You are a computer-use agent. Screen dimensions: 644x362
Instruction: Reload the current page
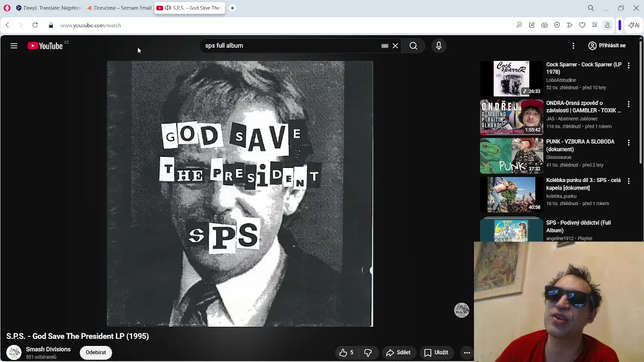tap(35, 25)
